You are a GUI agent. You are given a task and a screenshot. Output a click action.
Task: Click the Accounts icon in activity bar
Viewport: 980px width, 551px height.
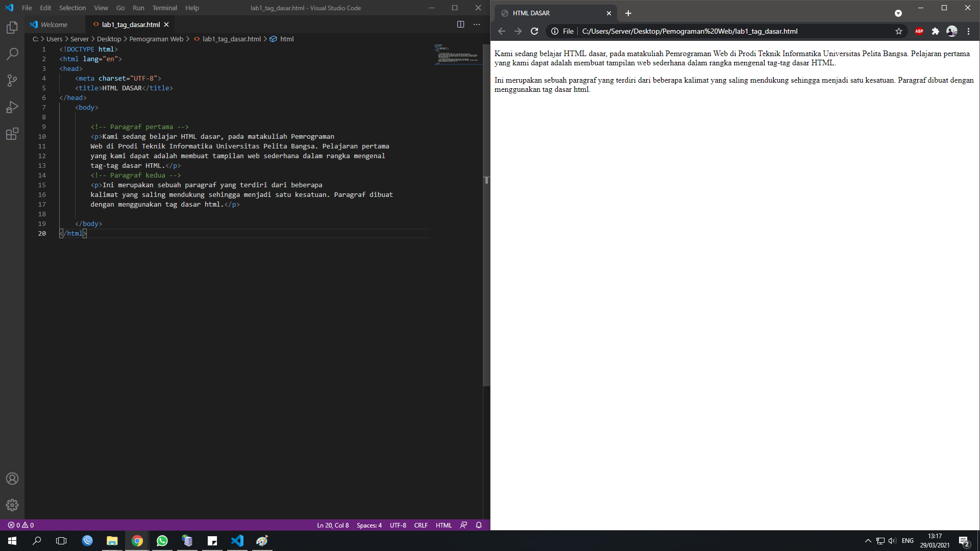(x=12, y=479)
